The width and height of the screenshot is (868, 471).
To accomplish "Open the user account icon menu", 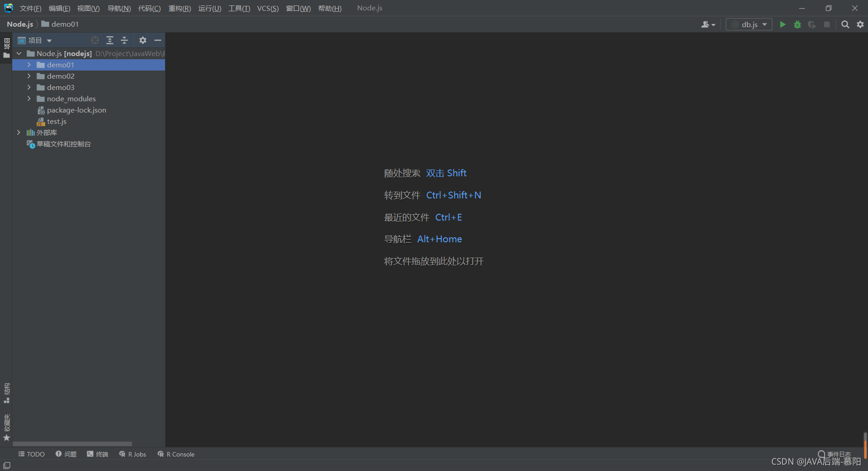I will [x=708, y=24].
